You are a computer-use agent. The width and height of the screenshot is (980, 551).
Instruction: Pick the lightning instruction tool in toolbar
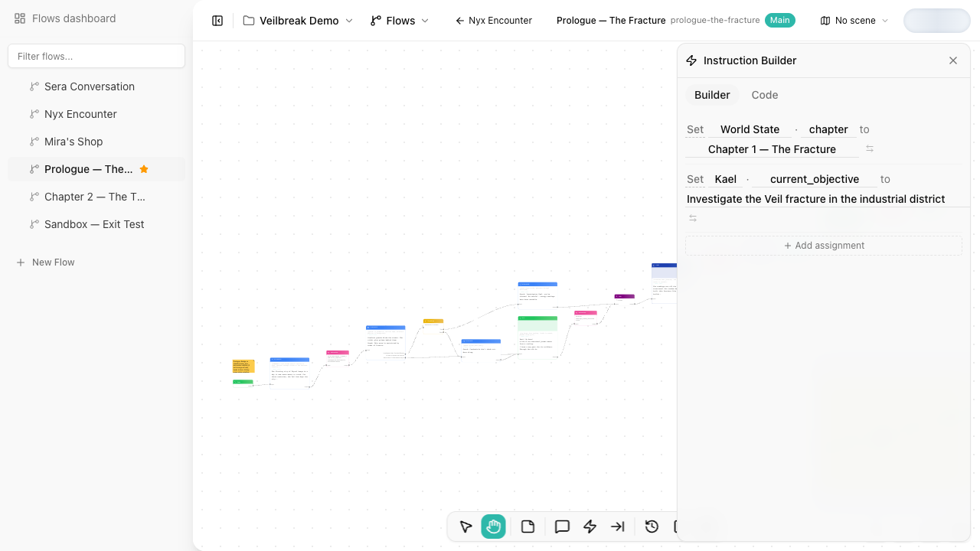point(590,527)
